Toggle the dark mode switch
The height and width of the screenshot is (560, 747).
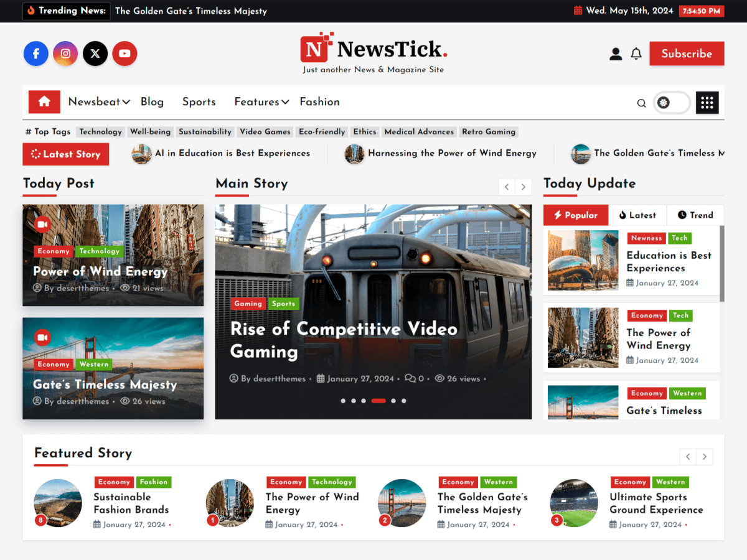click(x=671, y=102)
